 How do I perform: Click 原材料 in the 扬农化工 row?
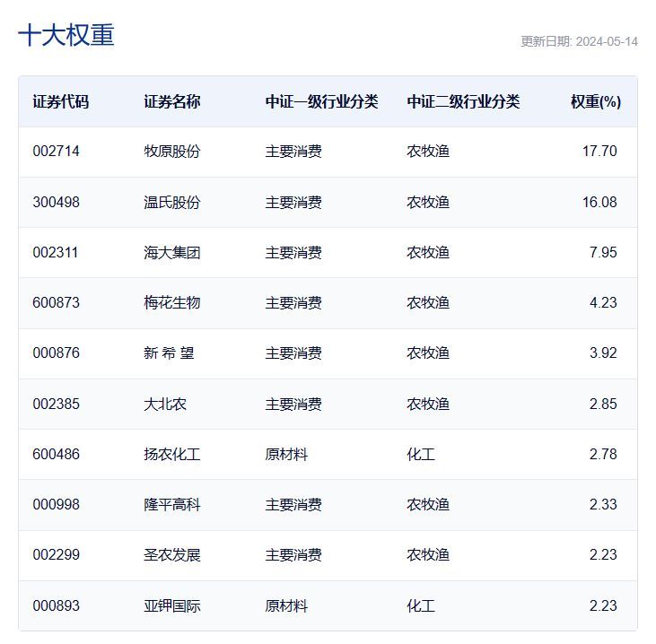coord(286,454)
